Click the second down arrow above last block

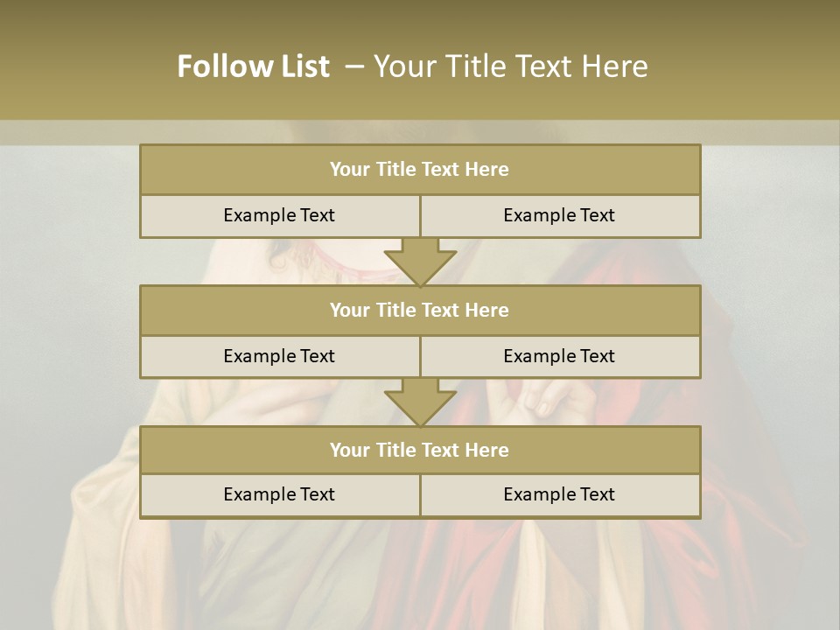coord(420,402)
